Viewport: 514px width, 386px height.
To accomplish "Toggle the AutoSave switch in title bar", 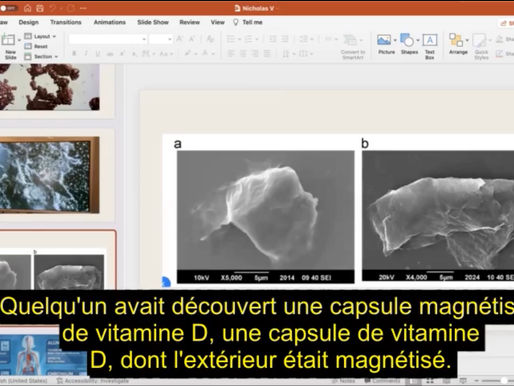I will tap(9, 8).
